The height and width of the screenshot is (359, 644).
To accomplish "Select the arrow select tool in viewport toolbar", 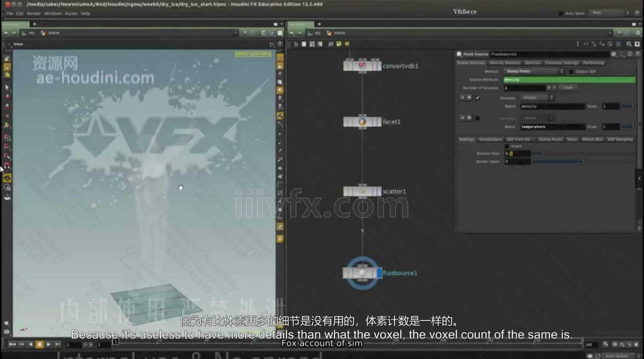I will click(7, 87).
